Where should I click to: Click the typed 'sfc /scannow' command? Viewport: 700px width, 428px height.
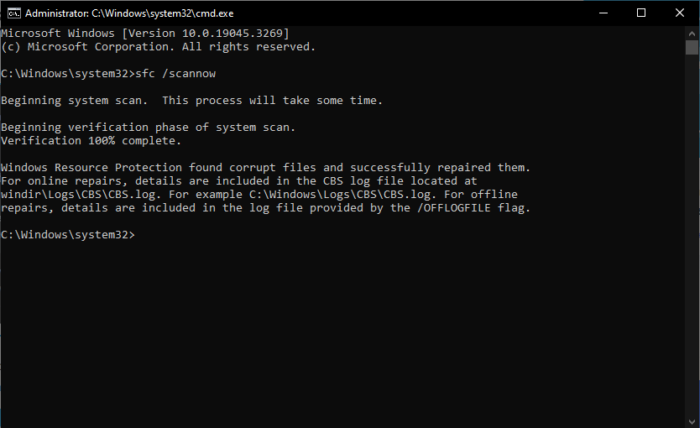[x=176, y=74]
